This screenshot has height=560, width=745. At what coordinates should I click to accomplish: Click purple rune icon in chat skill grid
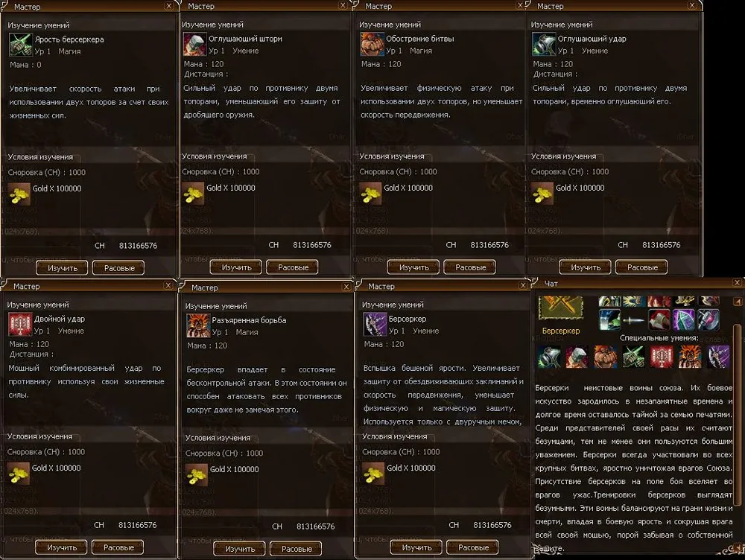pyautogui.click(x=683, y=319)
